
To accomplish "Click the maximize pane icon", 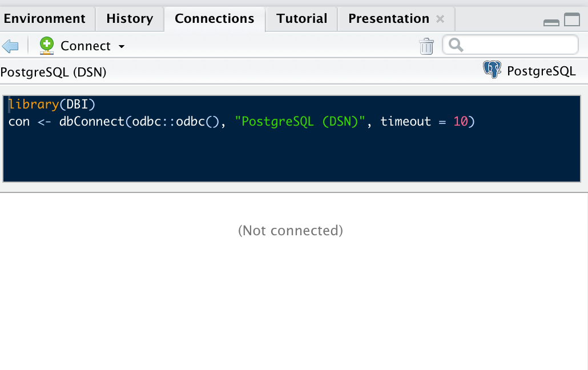I will coord(571,20).
